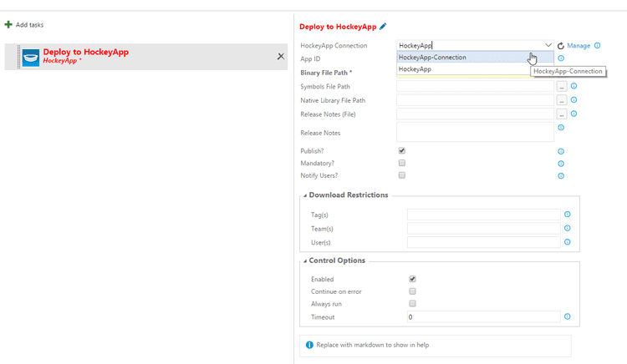Viewport: 627px width, 364px height.
Task: Uncheck the Publish? checkbox
Action: point(402,150)
